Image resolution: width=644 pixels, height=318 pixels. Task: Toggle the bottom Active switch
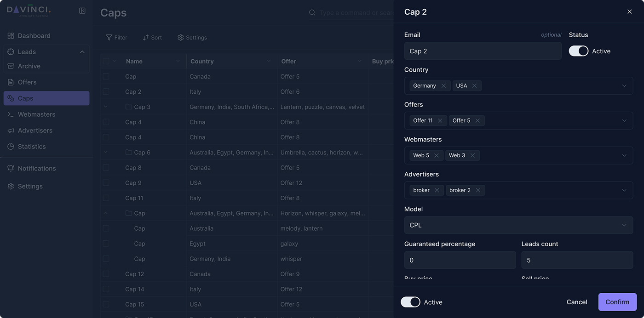[410, 302]
